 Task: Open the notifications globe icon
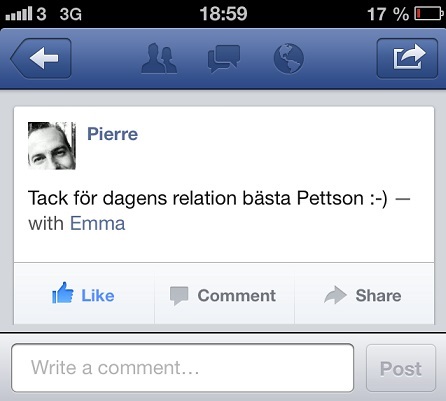point(289,58)
